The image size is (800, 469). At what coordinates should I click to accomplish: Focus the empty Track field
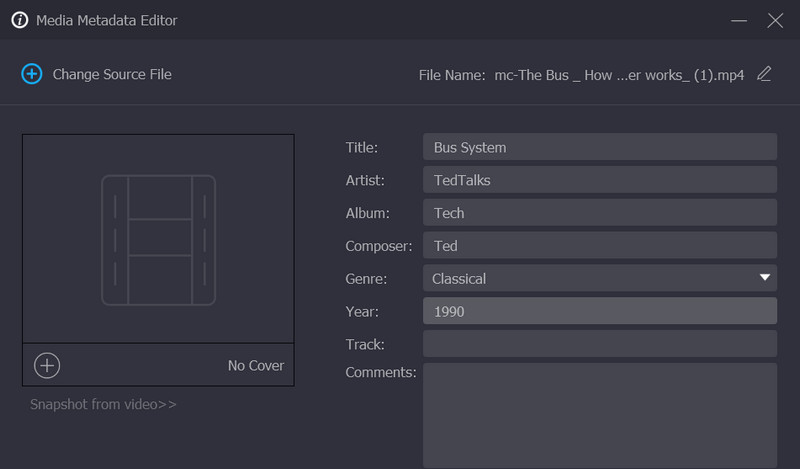[599, 344]
